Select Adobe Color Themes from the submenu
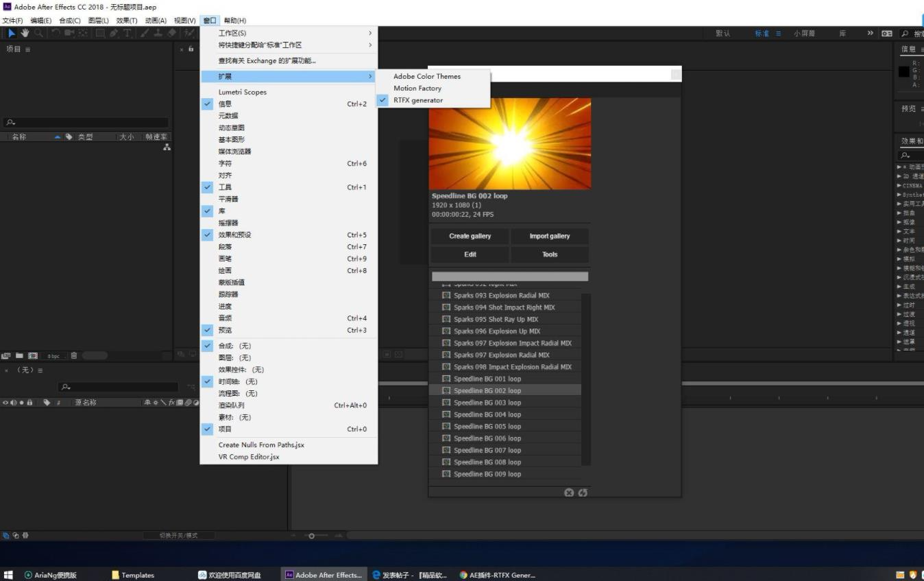Image resolution: width=924 pixels, height=581 pixels. tap(426, 76)
